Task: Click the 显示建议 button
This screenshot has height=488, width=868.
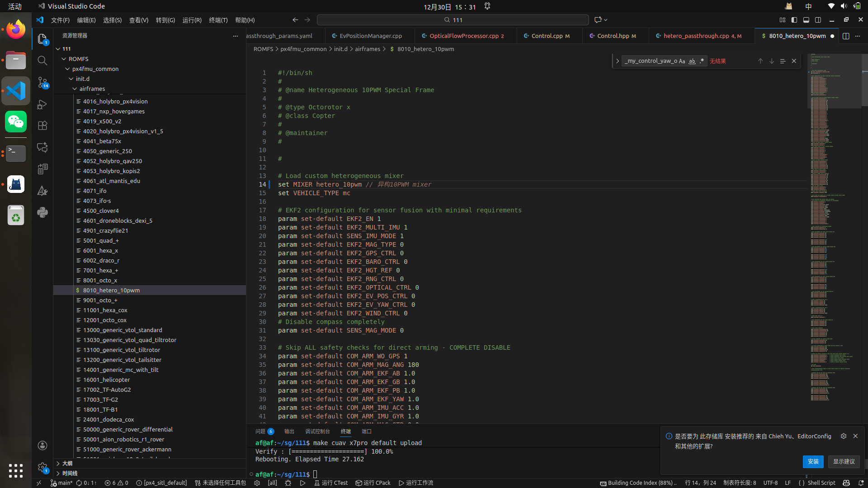Action: pos(844,461)
